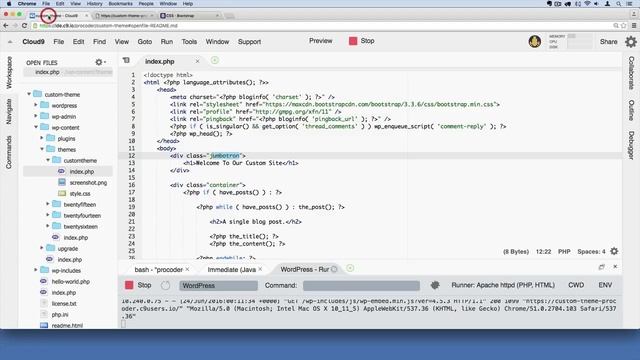Expand the wp-admin folder
640x360 pixels.
point(36,116)
